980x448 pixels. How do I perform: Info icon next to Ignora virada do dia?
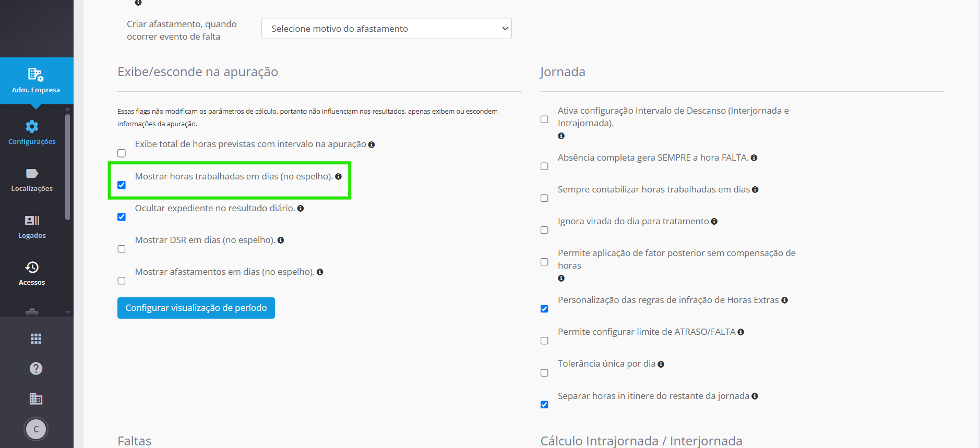click(714, 222)
